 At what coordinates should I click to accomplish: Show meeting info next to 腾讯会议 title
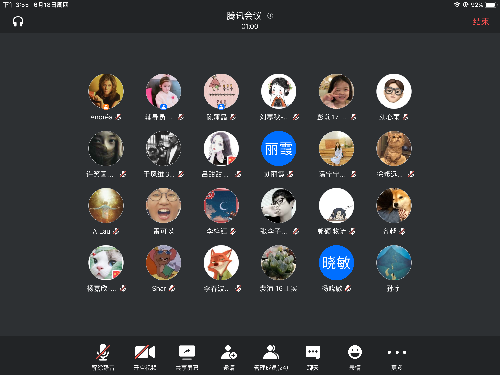pyautogui.click(x=270, y=16)
